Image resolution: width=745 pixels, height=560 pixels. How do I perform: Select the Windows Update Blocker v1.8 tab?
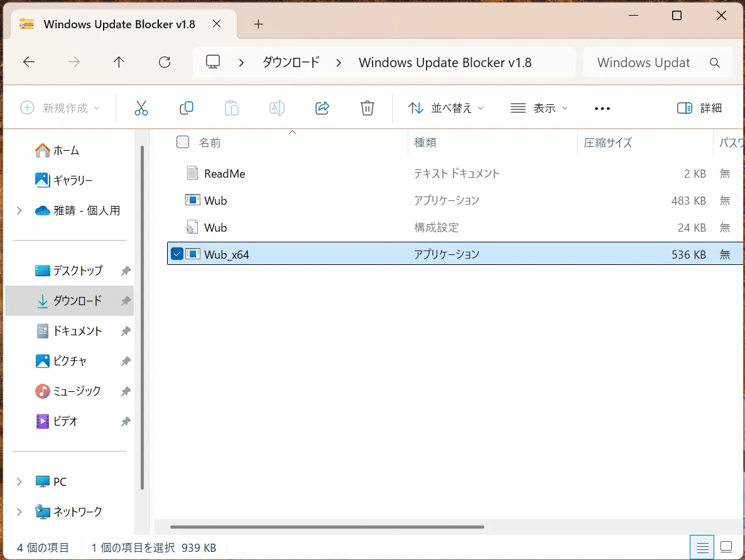[x=119, y=24]
